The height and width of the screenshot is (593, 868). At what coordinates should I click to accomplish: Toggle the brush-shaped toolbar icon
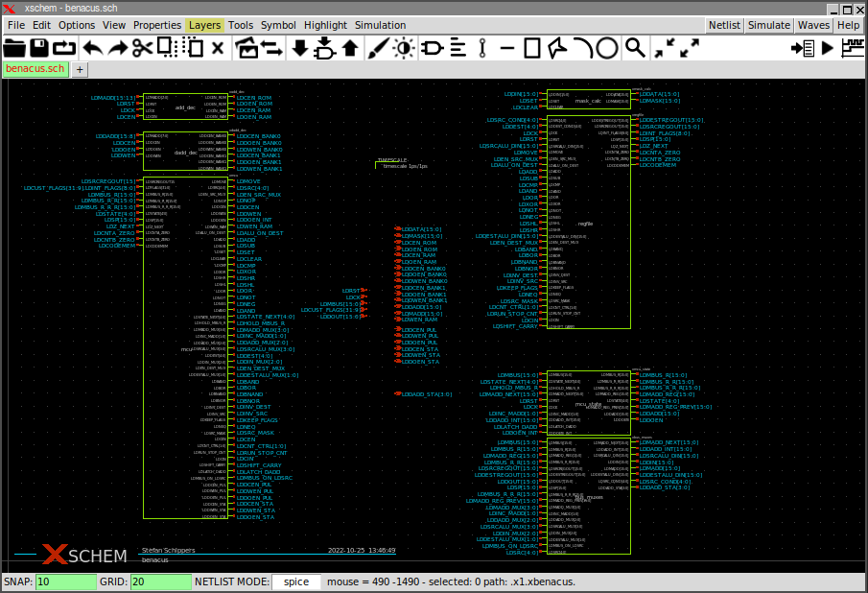(x=378, y=47)
